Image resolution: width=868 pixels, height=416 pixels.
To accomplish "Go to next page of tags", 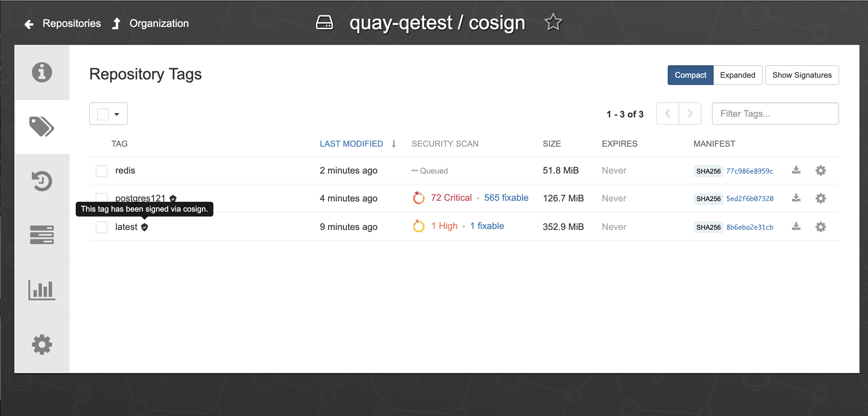I will pos(690,114).
